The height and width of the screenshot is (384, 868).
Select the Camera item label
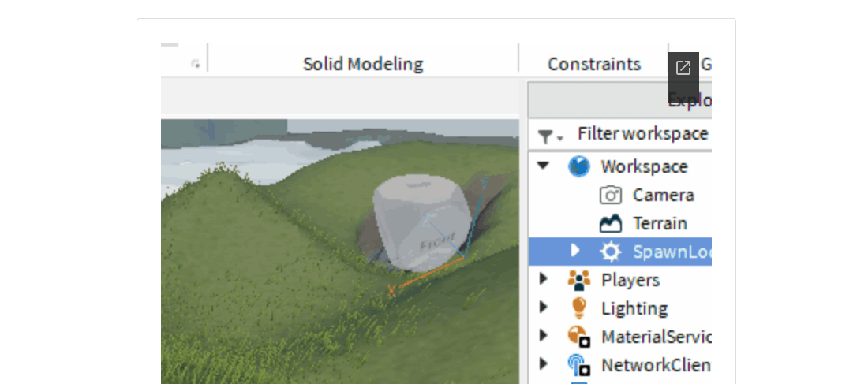point(663,195)
